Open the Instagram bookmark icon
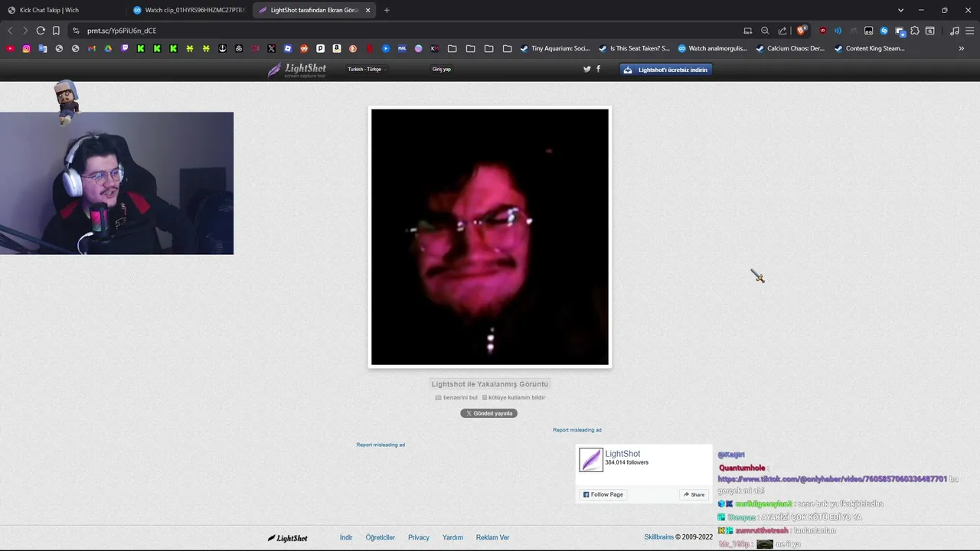The image size is (980, 551). pos(26,48)
